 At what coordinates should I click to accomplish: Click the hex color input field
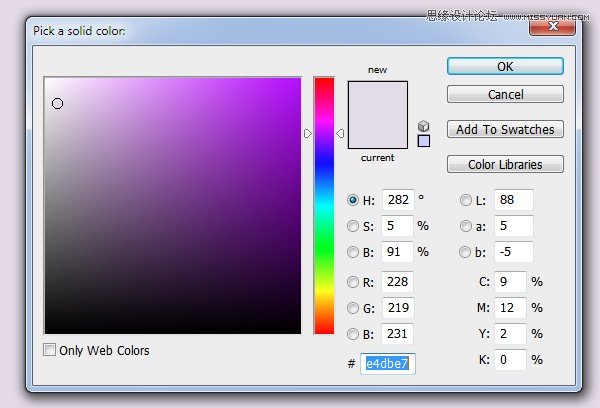point(388,364)
